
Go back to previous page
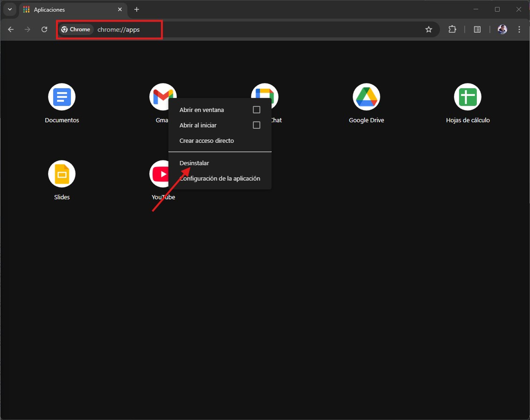pos(11,30)
